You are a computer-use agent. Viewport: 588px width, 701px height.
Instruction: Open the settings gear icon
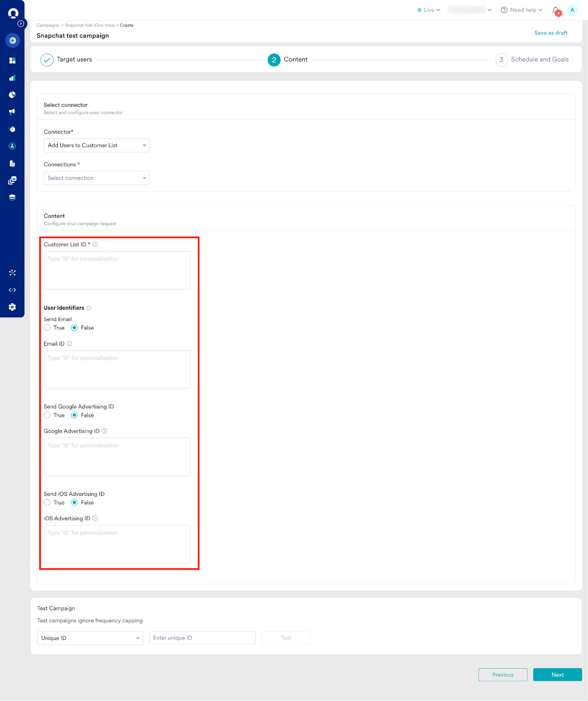(12, 307)
